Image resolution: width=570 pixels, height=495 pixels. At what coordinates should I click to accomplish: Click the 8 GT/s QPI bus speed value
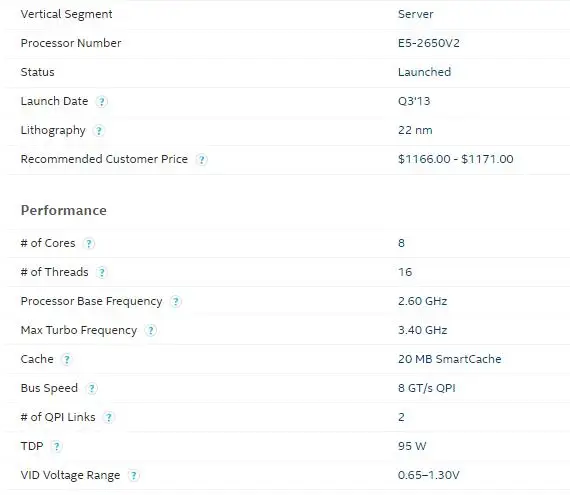(426, 388)
